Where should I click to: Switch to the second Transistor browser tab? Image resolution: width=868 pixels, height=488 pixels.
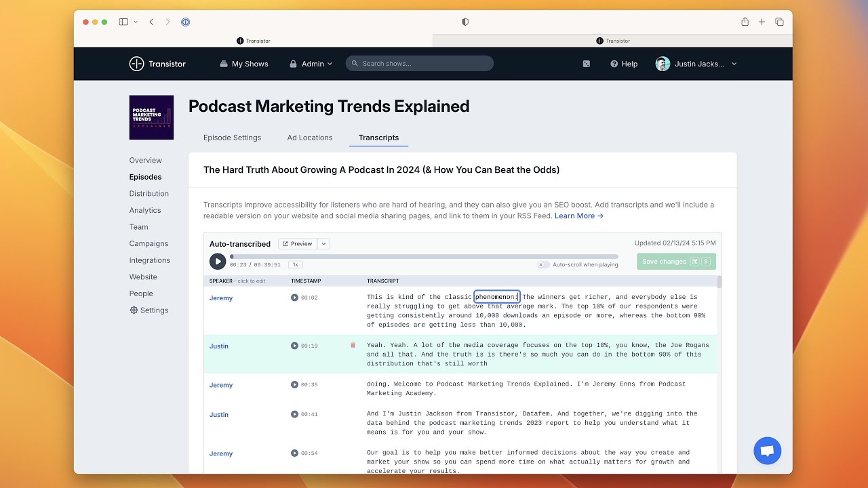point(612,41)
